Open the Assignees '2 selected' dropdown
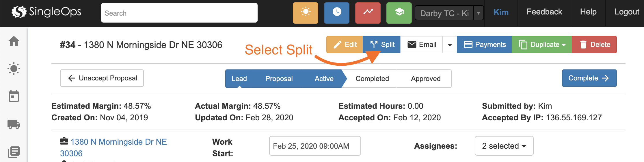This screenshot has height=162, width=644. point(504,146)
